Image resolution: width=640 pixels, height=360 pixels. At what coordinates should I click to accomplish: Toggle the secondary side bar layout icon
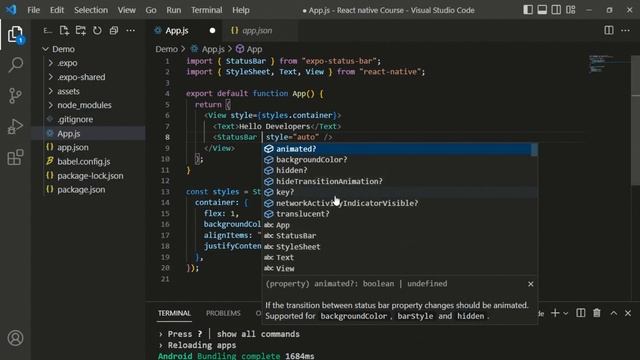(x=556, y=10)
